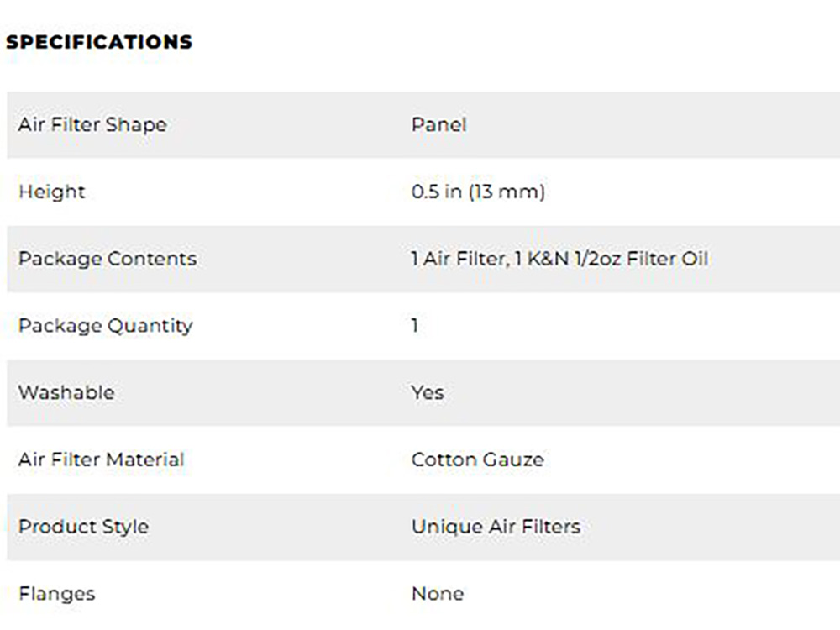Click the None value for Flanges

[438, 594]
